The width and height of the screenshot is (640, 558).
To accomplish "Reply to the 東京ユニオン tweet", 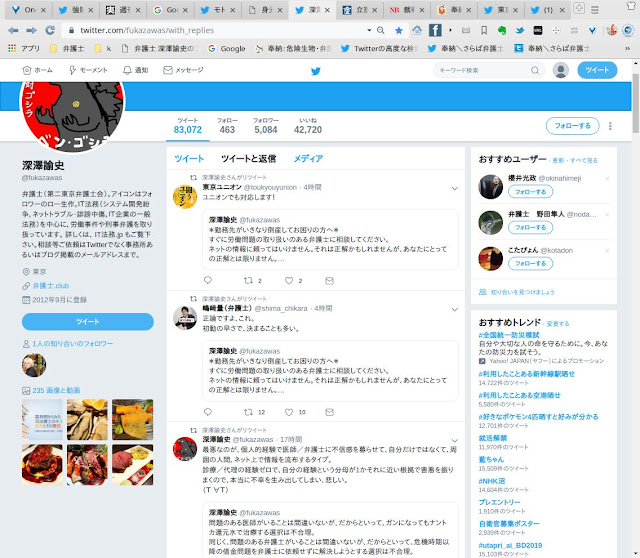I will (208, 280).
